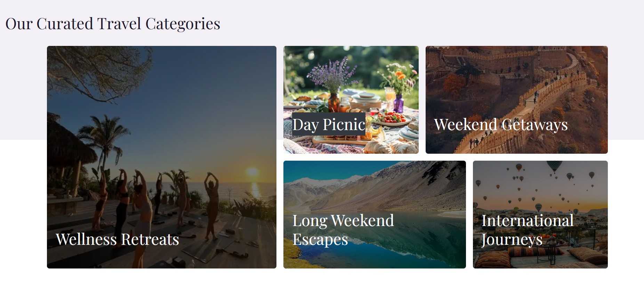This screenshot has width=644, height=281.
Task: Click the setting sun in the yoga photo
Action: [x=252, y=172]
